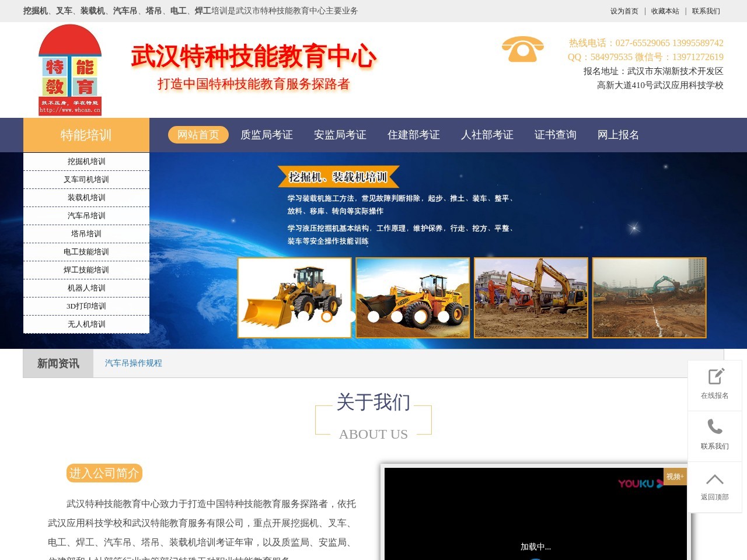The height and width of the screenshot is (560, 747).
Task: Click the 武汉特种技能教育中心 site title
Action: coord(254,56)
